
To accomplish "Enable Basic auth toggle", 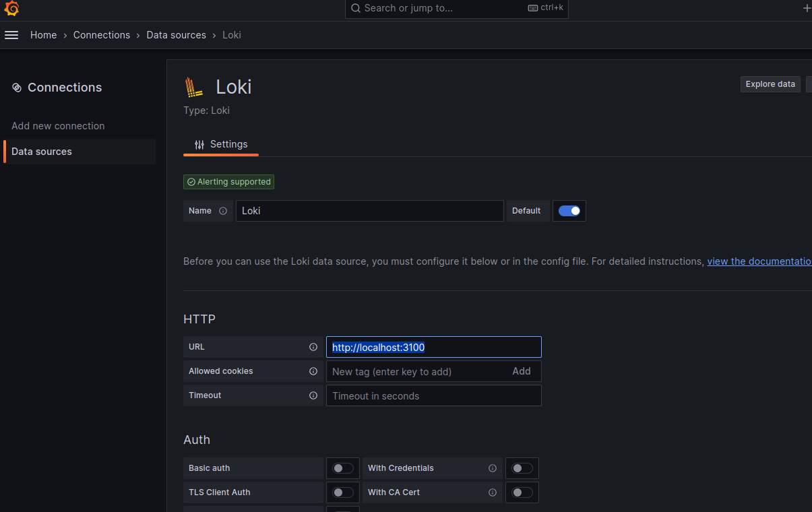I will [x=343, y=468].
